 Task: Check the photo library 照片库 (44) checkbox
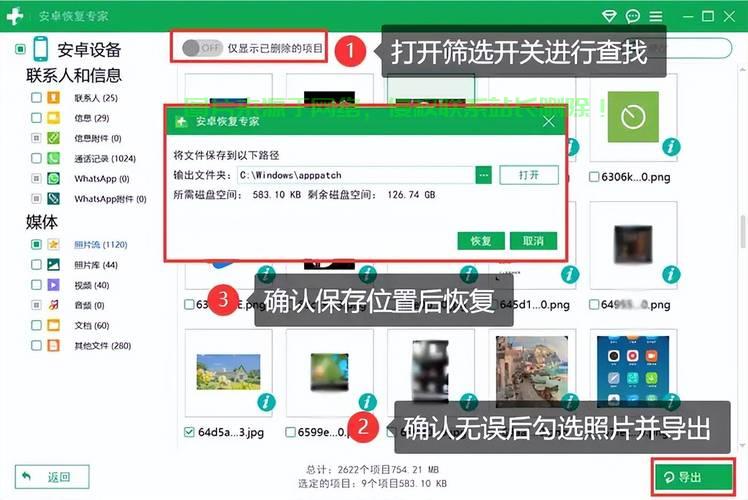[36, 264]
